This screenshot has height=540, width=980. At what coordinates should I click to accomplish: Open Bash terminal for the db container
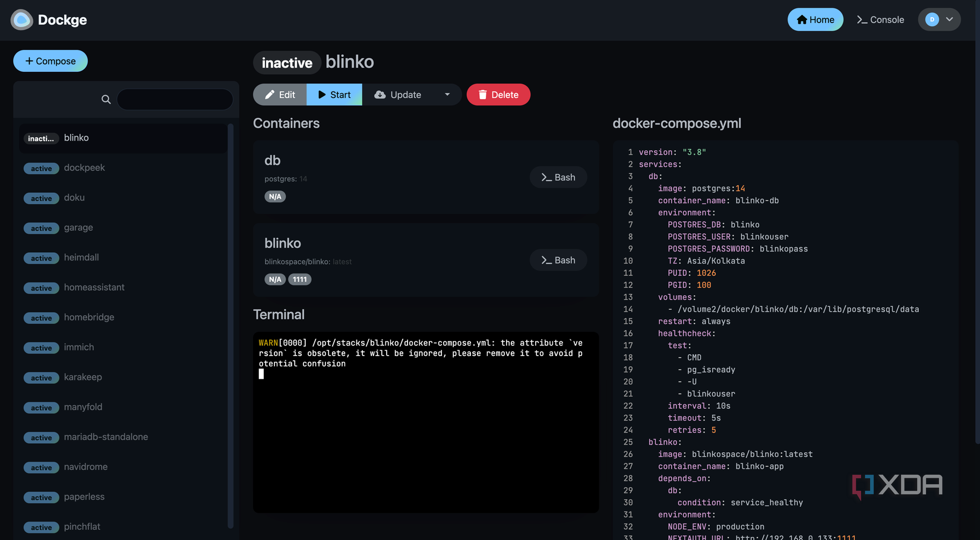pyautogui.click(x=558, y=177)
